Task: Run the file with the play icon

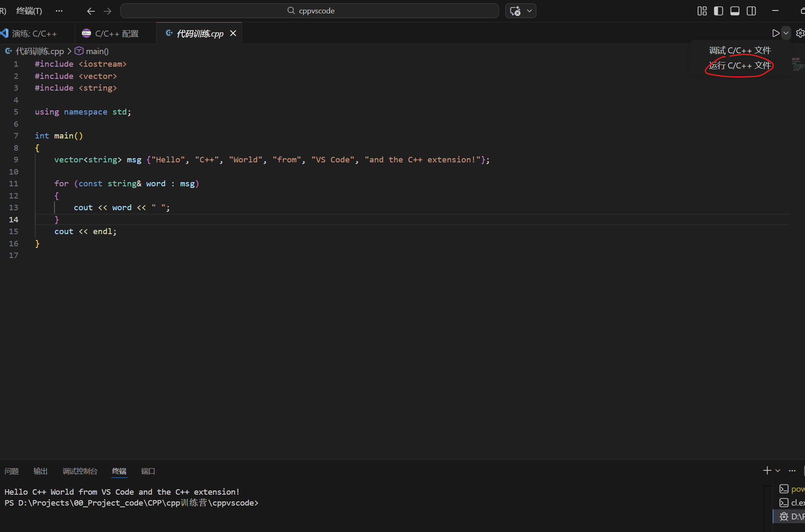Action: [776, 33]
